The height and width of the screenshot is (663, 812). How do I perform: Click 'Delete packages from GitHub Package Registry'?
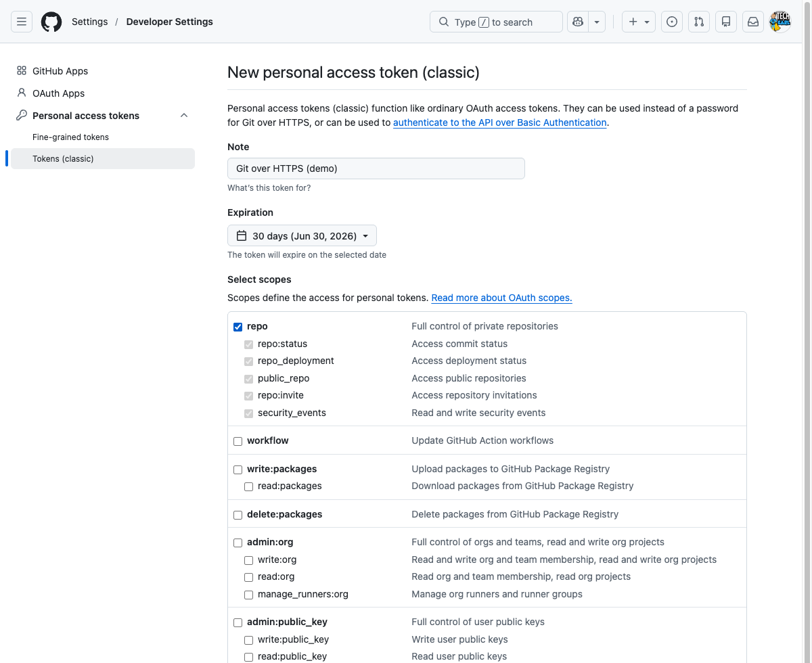pyautogui.click(x=515, y=514)
